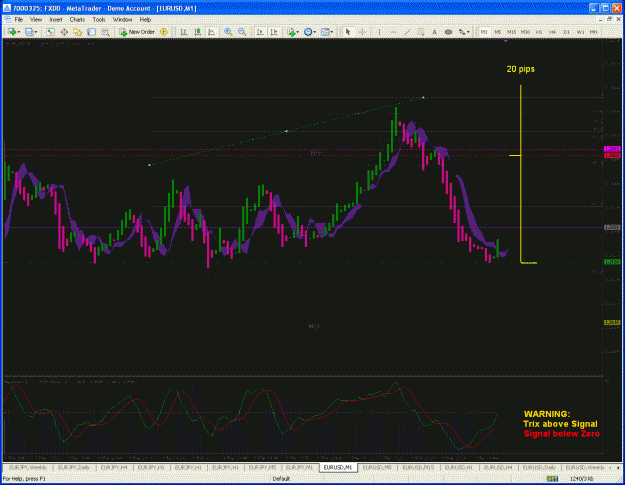625x485 pixels.
Task: Select the Text tool (A icon)
Action: click(x=434, y=32)
